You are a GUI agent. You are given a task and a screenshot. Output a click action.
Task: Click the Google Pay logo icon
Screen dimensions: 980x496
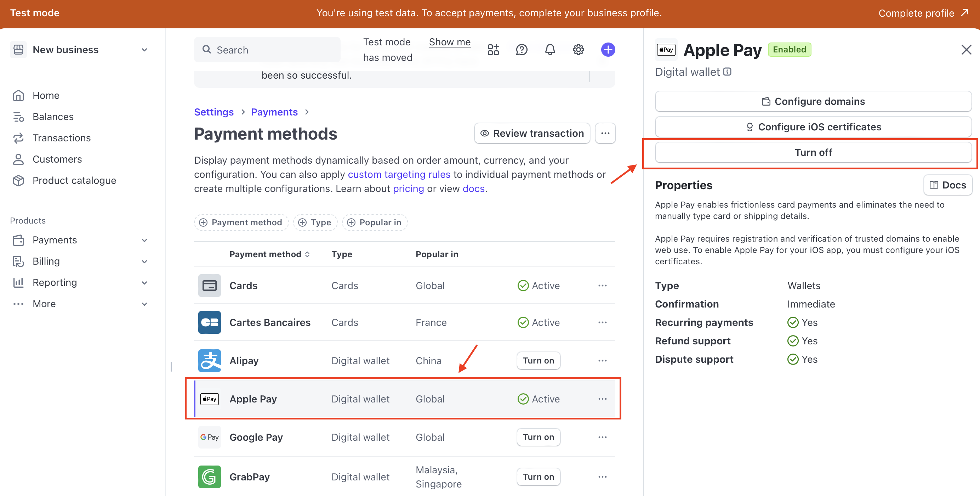point(209,437)
